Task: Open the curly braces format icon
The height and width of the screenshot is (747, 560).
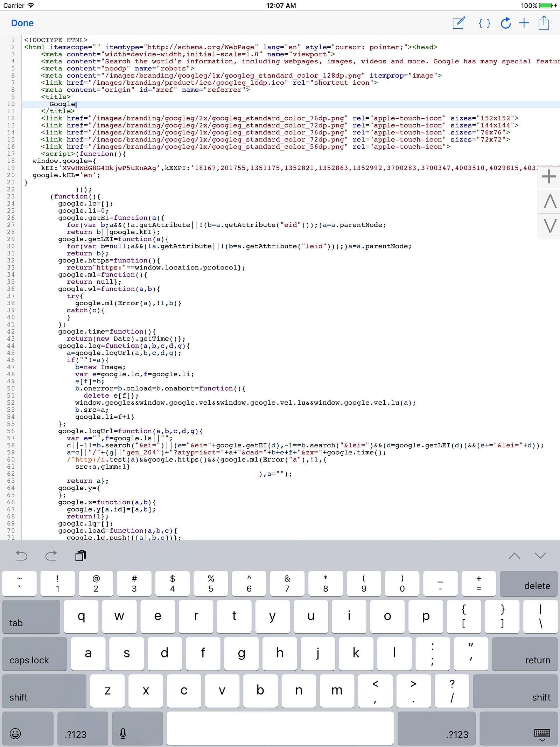Action: click(484, 23)
